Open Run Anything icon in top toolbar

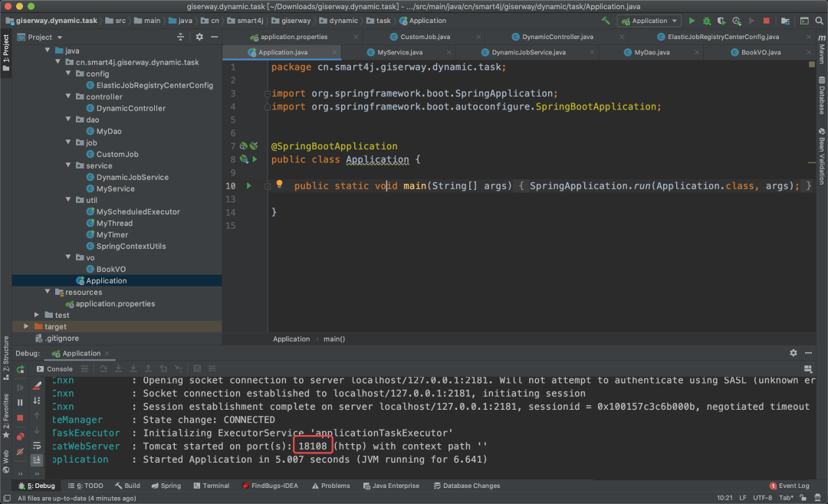[x=804, y=21]
